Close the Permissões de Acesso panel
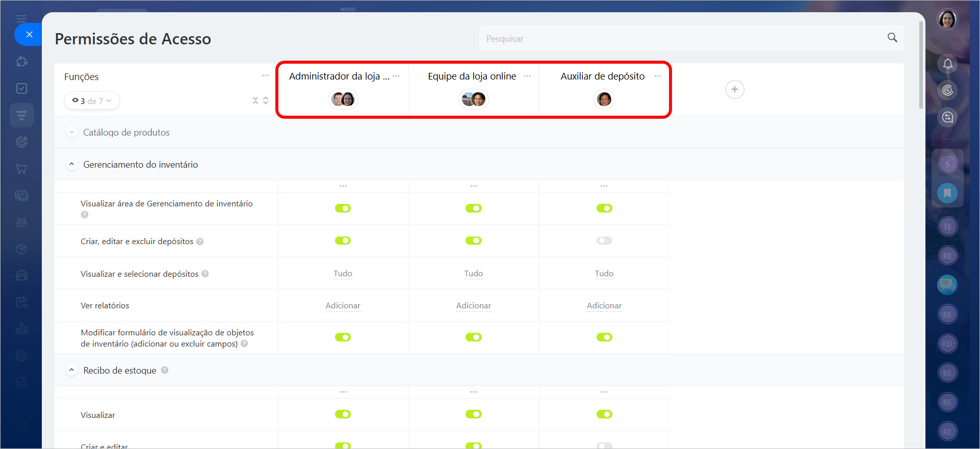Image resolution: width=980 pixels, height=449 pixels. (x=29, y=35)
